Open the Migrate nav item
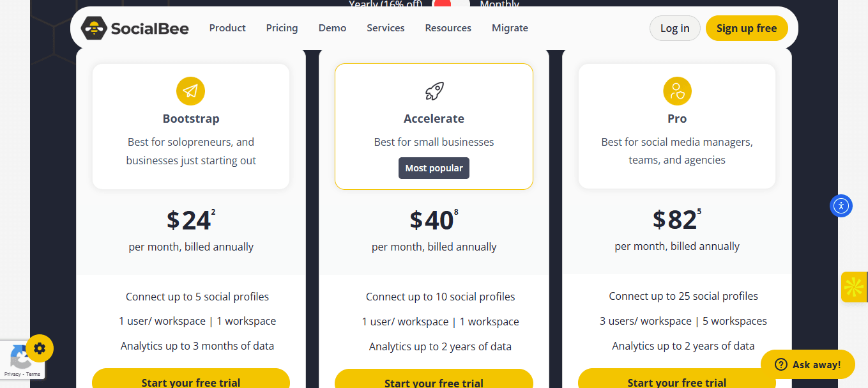Viewport: 868px width, 388px height. (510, 28)
